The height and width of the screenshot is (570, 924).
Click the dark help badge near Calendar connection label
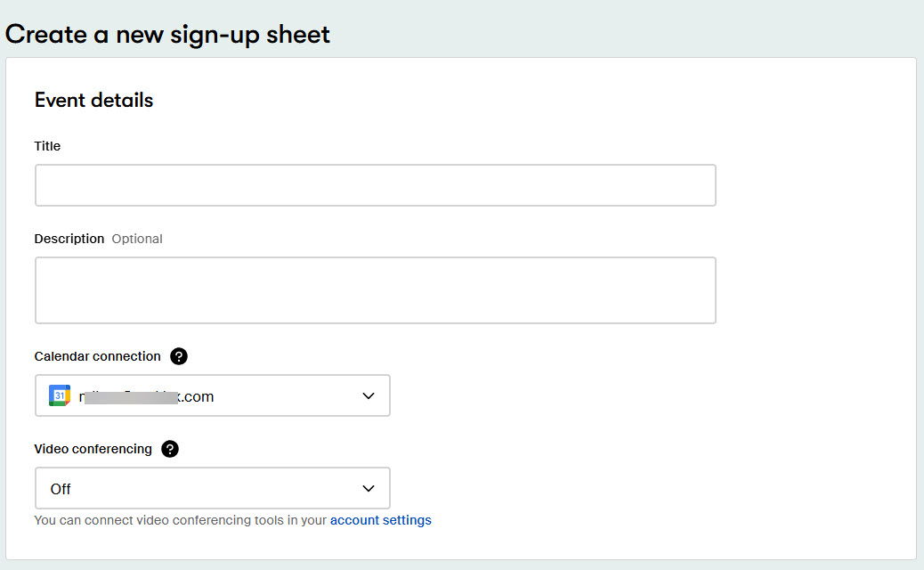coord(179,355)
